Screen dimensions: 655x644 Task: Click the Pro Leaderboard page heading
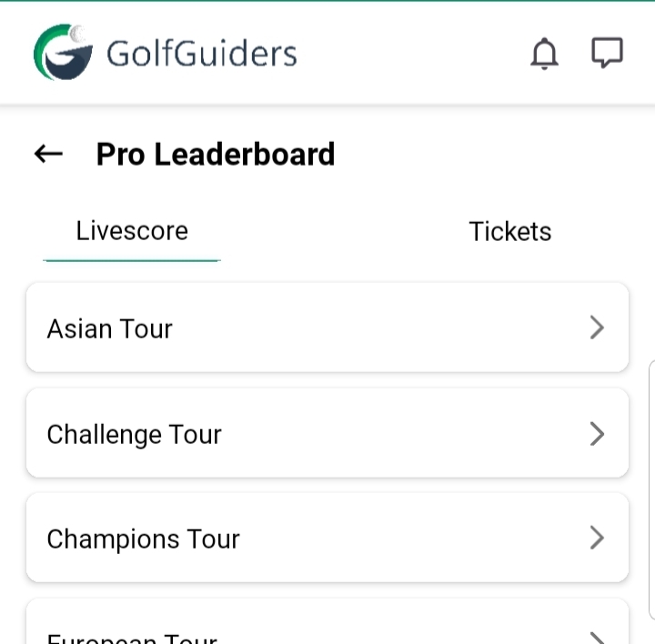[x=216, y=155]
